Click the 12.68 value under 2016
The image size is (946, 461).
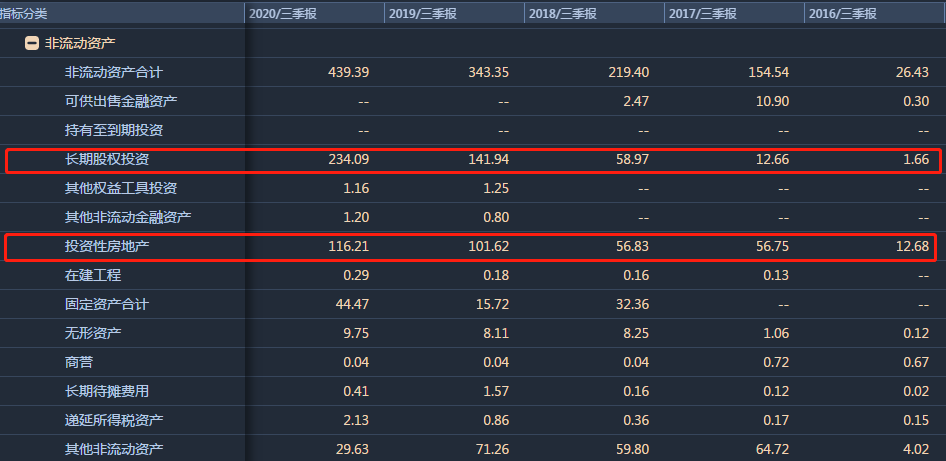click(912, 246)
